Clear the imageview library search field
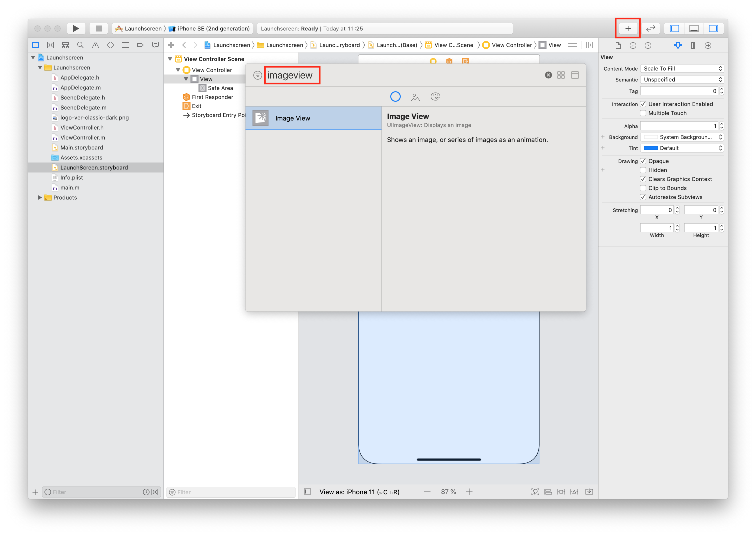Screen dimensions: 756x536 [548, 75]
